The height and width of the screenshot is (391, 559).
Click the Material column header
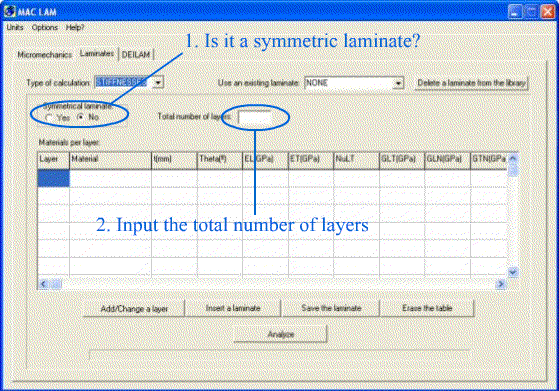(110, 160)
